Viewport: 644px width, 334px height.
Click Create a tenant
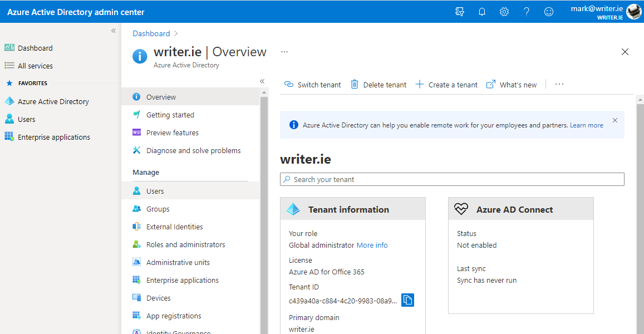coord(446,85)
